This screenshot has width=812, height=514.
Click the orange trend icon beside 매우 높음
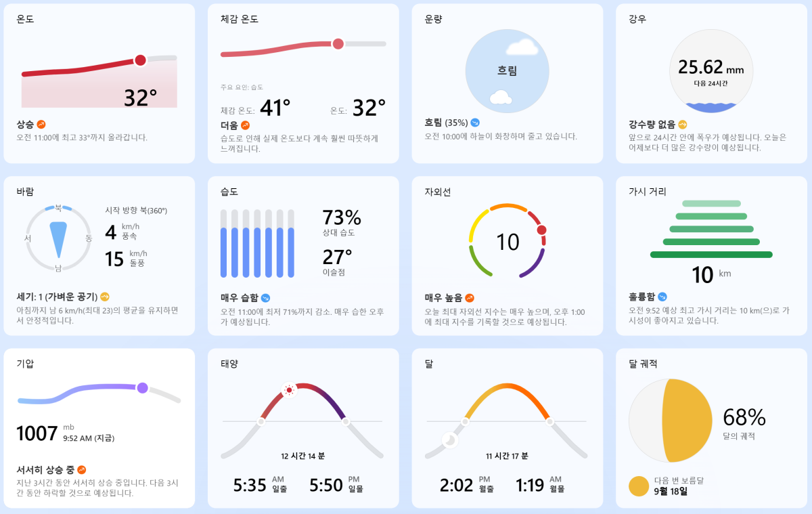point(470,298)
